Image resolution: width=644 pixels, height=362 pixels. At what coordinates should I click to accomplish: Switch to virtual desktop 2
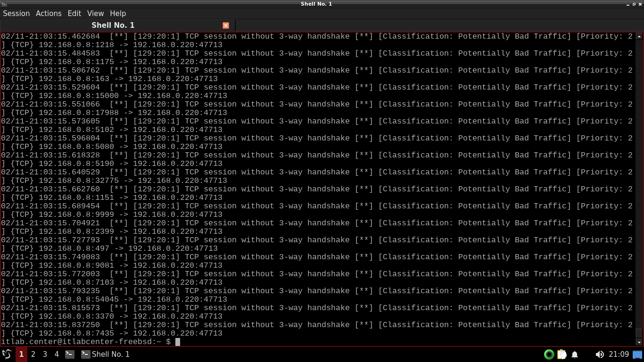click(33, 354)
